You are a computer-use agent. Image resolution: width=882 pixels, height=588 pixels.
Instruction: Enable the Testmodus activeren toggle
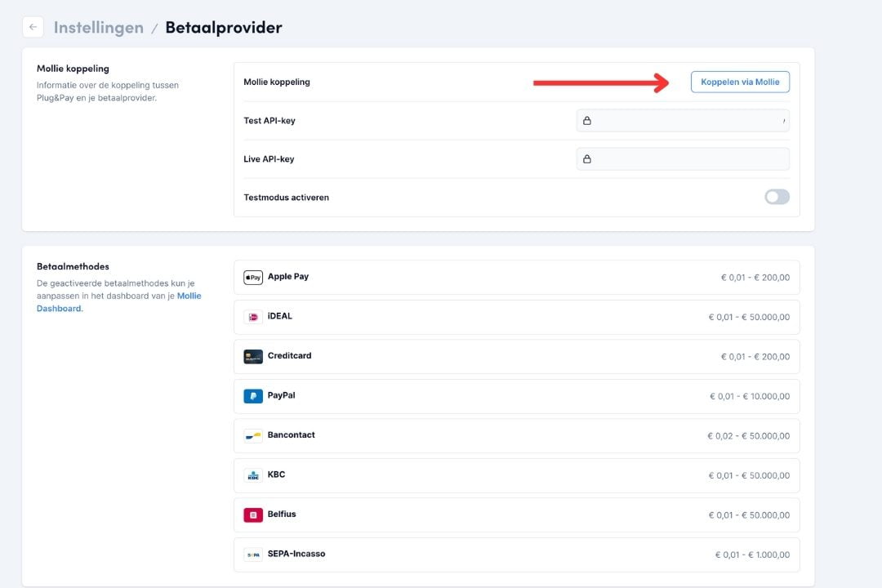(x=777, y=197)
